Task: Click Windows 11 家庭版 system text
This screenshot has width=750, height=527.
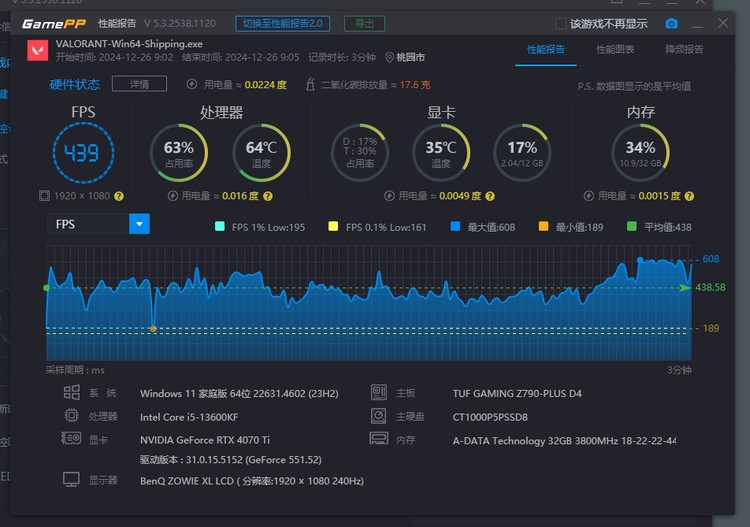Action: pos(239,394)
